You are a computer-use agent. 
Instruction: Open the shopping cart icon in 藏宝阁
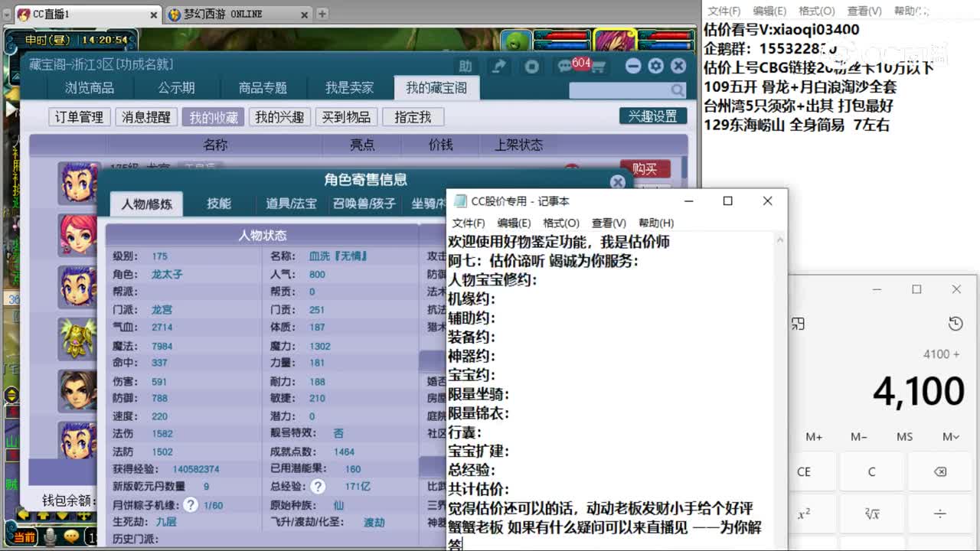pos(599,67)
